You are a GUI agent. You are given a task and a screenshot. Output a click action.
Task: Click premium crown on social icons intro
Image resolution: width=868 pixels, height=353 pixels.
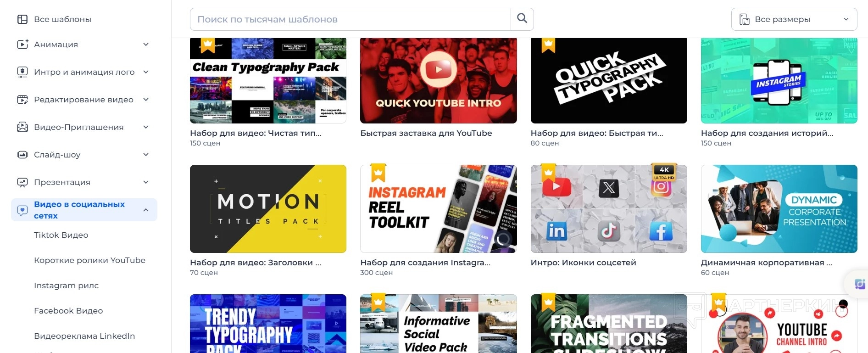548,173
